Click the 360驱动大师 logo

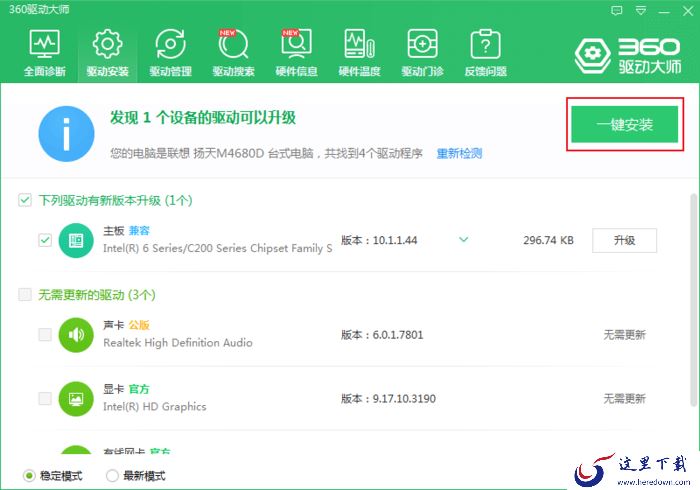(x=628, y=55)
